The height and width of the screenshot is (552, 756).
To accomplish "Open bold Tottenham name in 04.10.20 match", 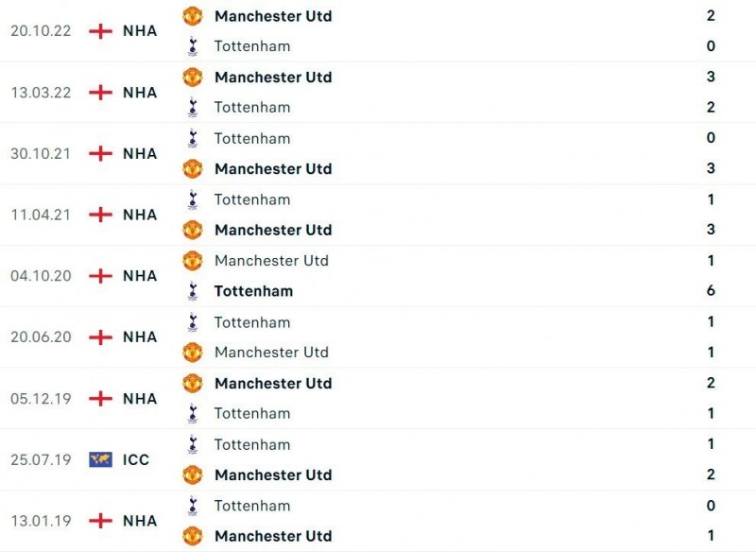I will (x=253, y=291).
